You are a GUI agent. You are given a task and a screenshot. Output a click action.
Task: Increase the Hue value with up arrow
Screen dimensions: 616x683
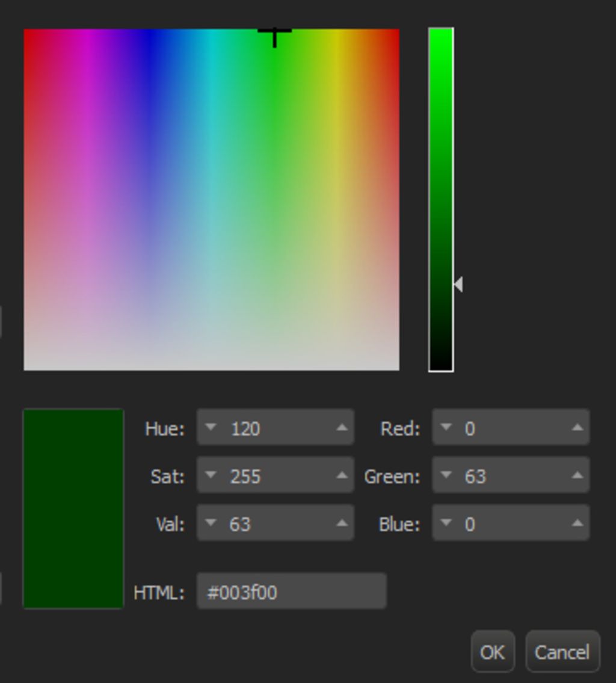342,427
